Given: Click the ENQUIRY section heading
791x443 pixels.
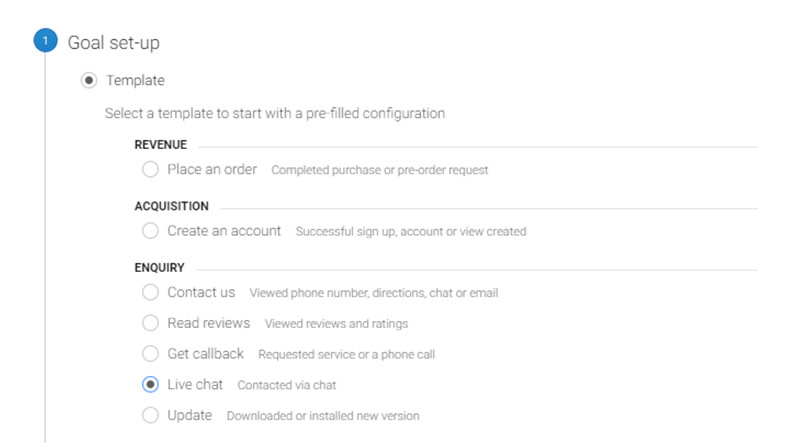Looking at the screenshot, I should pos(159,267).
